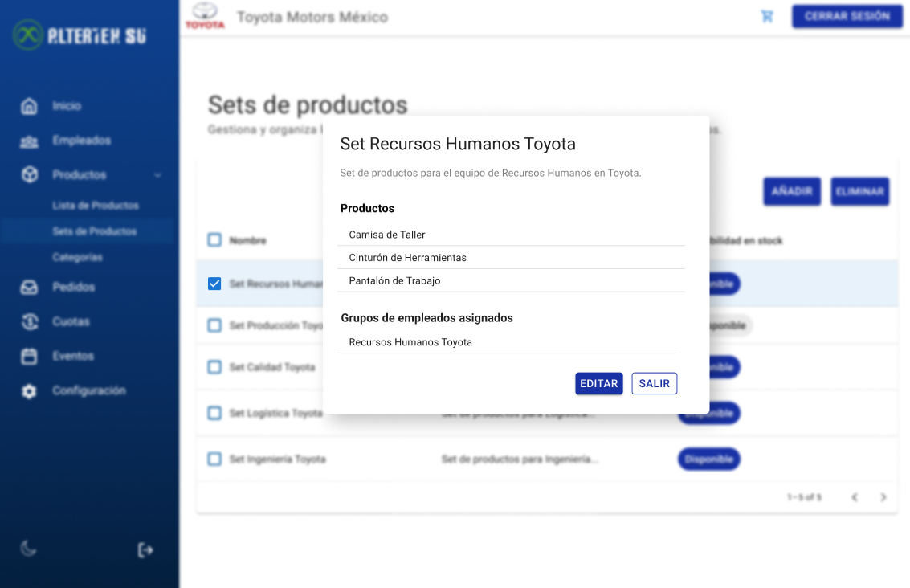Viewport: 910px width, 588px height.
Task: Click the Toyota Motors México header title
Action: pos(312,18)
